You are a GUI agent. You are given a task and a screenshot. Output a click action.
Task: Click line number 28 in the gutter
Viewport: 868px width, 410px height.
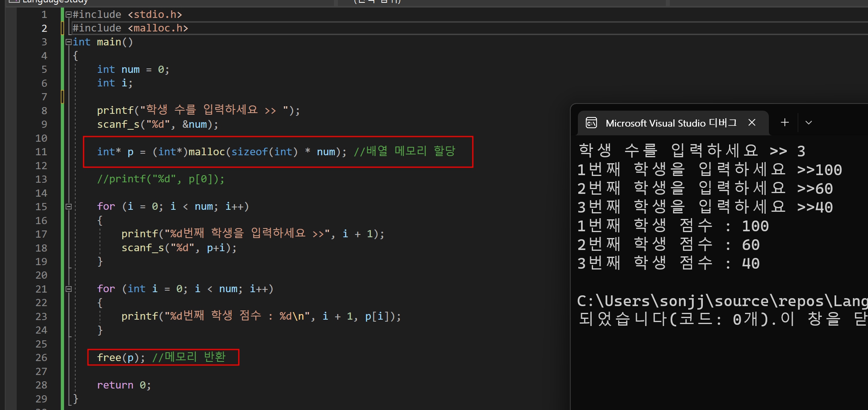(x=41, y=385)
